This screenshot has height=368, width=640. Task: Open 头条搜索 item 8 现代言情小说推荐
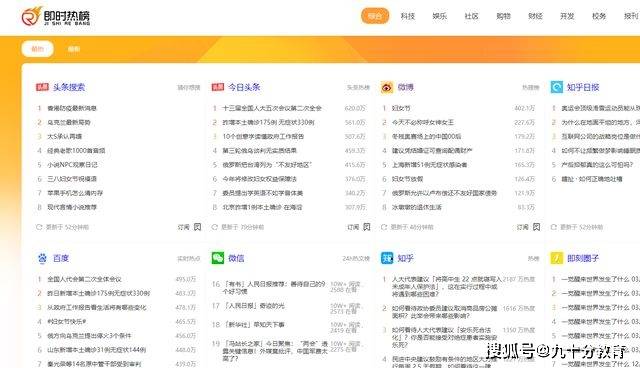click(72, 207)
